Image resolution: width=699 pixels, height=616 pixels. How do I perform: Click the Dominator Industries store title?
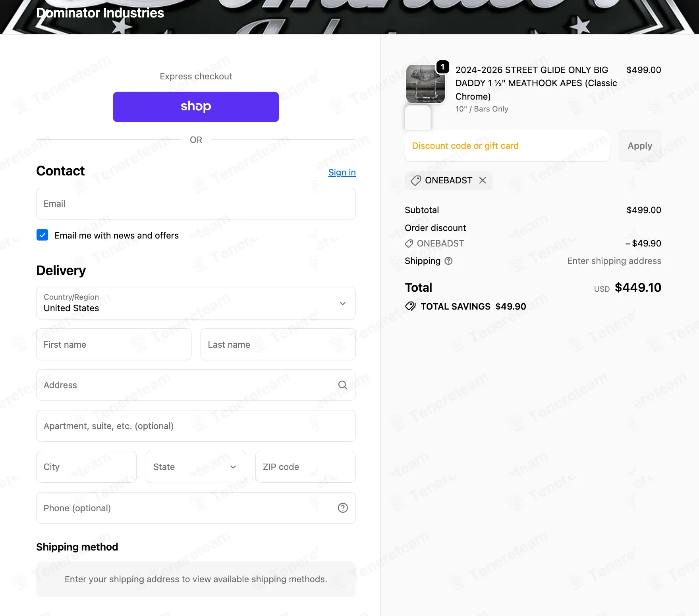click(x=100, y=13)
